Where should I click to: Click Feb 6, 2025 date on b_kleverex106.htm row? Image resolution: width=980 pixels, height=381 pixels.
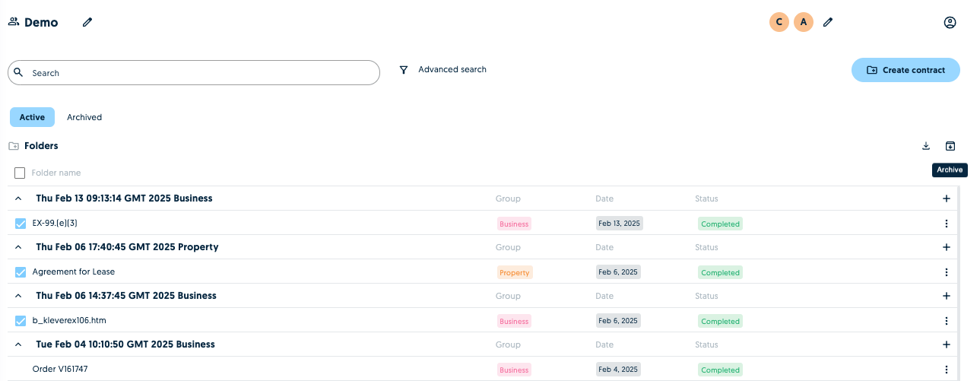coord(617,321)
